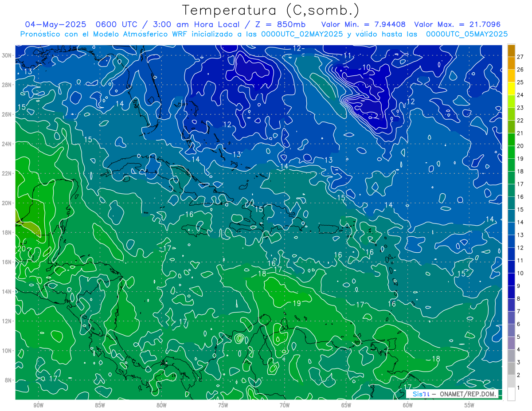This screenshot has width=532, height=411.
Task: Click the 20N latitude axis label
Action: tap(7, 203)
